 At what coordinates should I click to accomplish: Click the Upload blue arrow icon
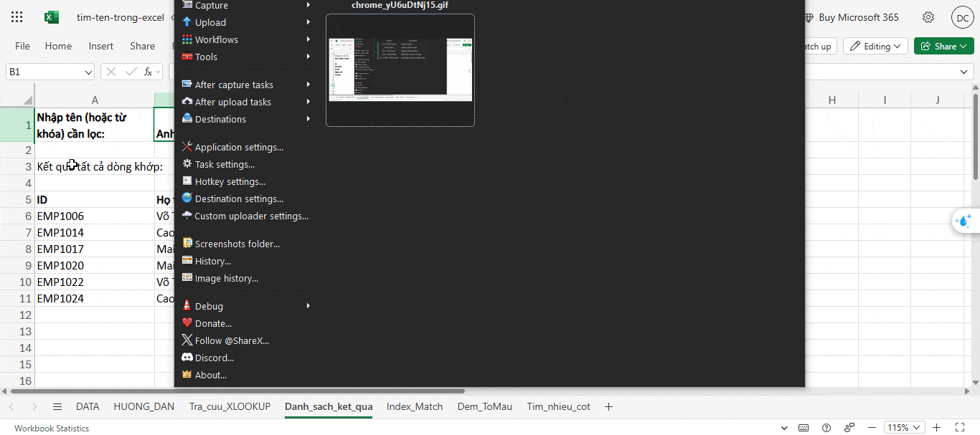[187, 22]
